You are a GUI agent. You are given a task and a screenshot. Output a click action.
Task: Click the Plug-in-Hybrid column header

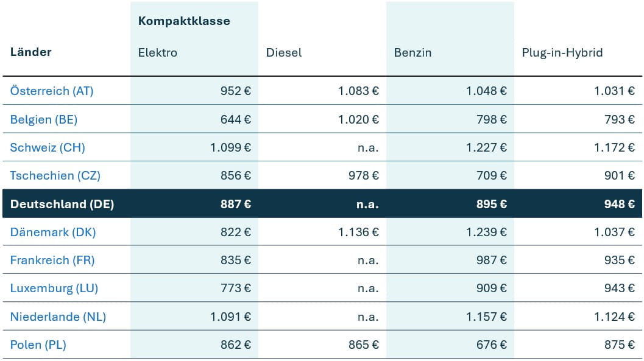pyautogui.click(x=562, y=52)
